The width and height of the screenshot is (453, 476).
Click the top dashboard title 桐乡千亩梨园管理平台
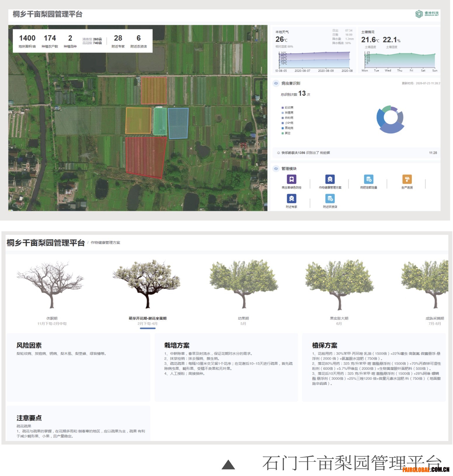click(47, 14)
